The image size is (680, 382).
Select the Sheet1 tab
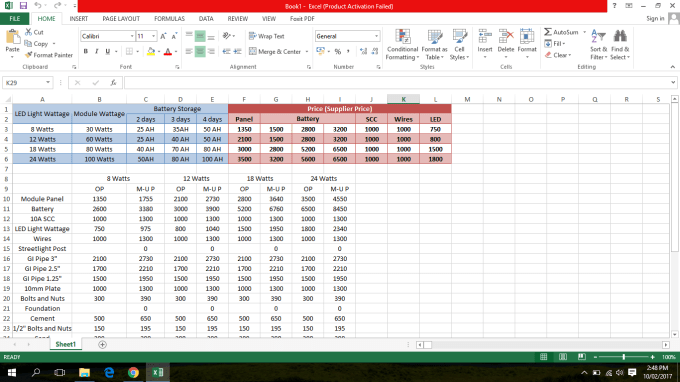(x=65, y=344)
